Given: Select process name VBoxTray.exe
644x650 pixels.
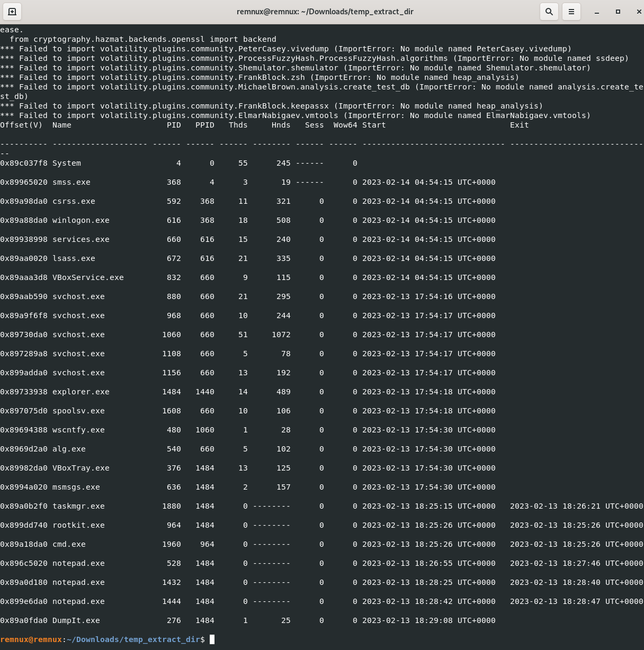Looking at the screenshot, I should click(81, 468).
